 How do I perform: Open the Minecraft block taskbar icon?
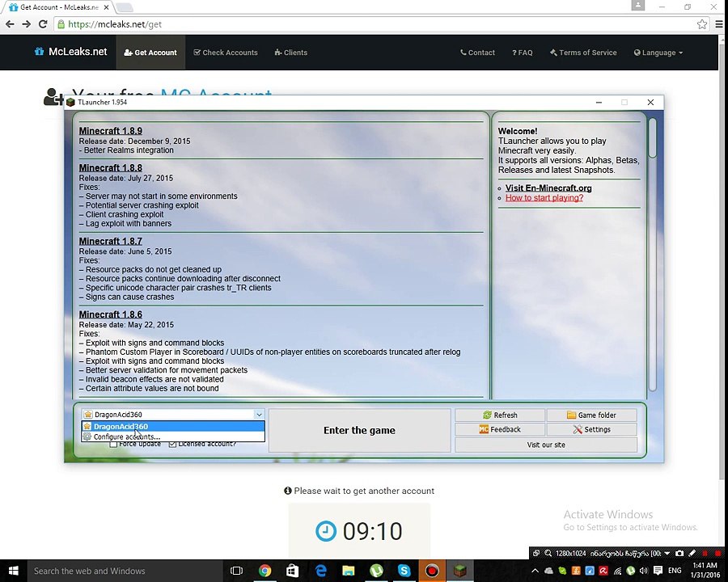459,571
